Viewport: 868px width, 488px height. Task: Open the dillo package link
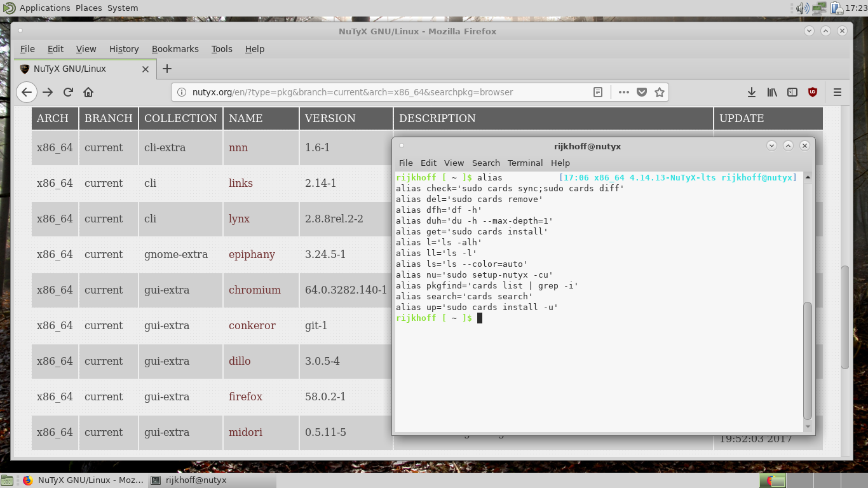coord(240,361)
